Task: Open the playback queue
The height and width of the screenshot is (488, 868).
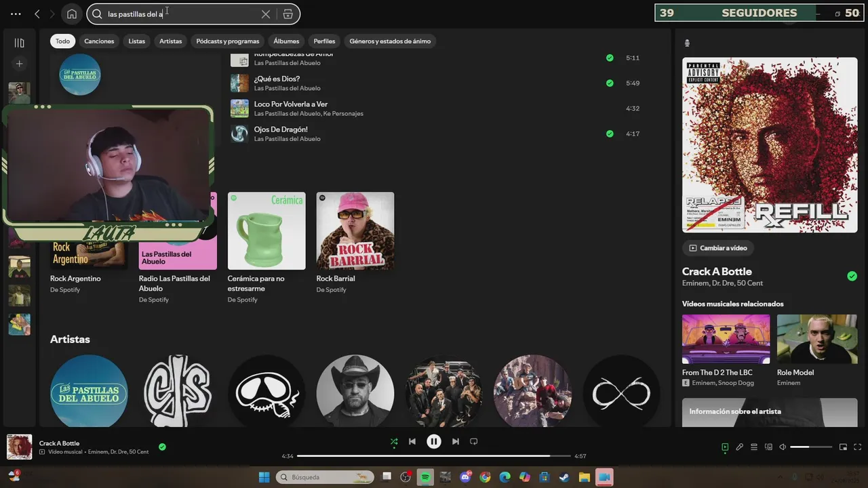Action: click(754, 447)
